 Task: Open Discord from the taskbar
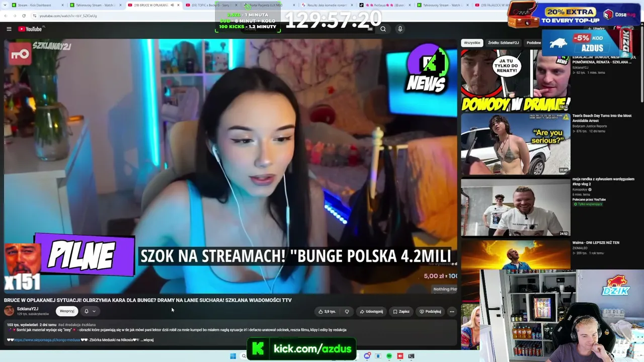(367, 356)
